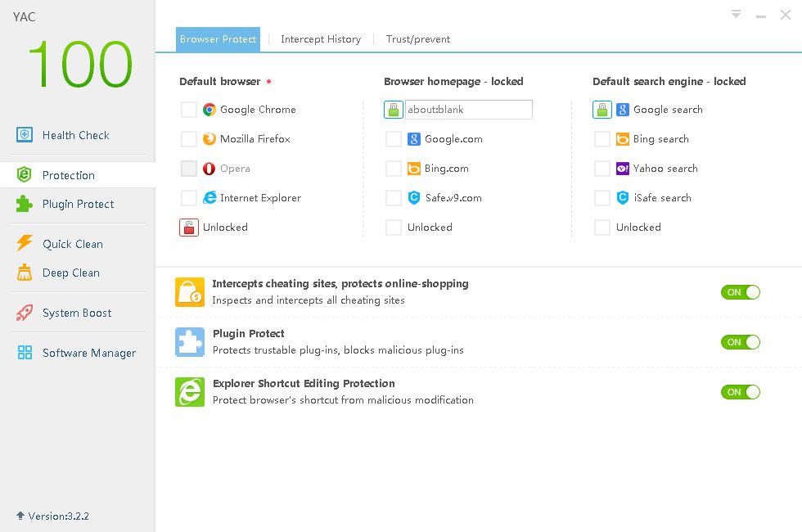Disable Explorer Shortcut Editing Protection switch
This screenshot has height=532, width=802.
pyautogui.click(x=741, y=392)
